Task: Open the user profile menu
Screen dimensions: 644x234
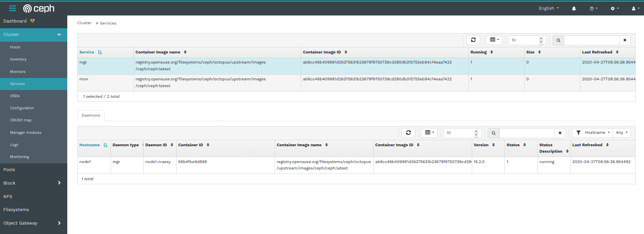Action: point(635,8)
